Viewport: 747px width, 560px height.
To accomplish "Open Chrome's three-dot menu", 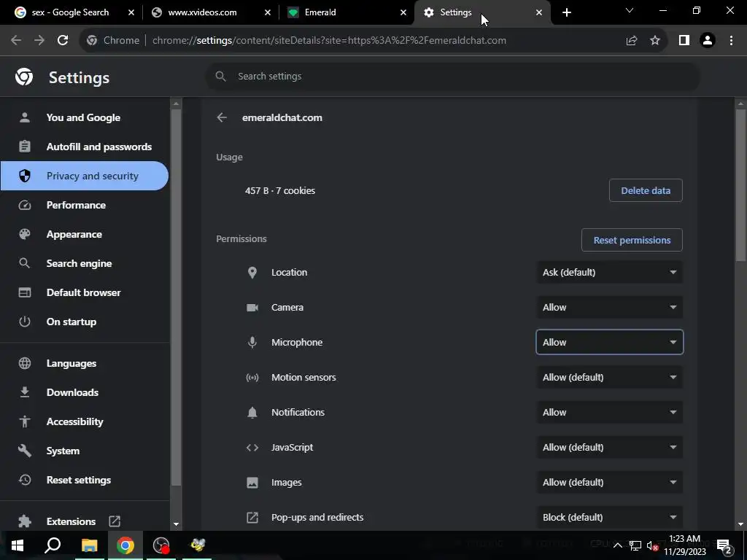I will click(731, 41).
